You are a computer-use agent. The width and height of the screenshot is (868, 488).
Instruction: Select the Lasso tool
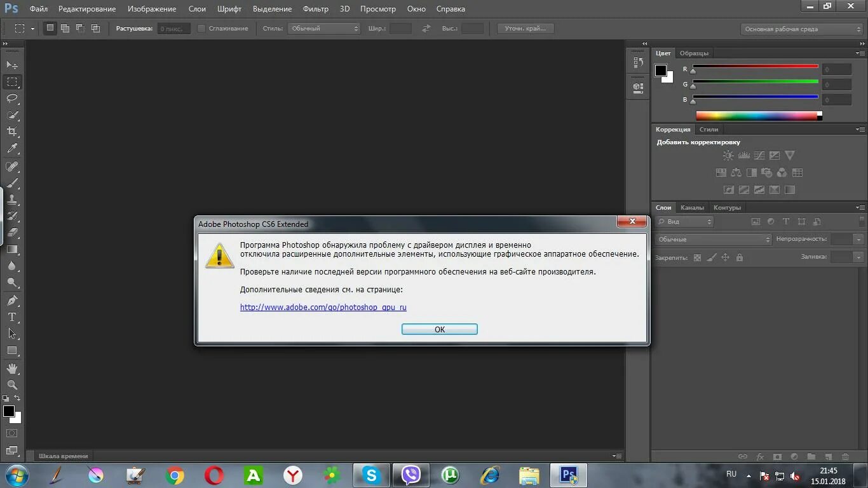12,98
